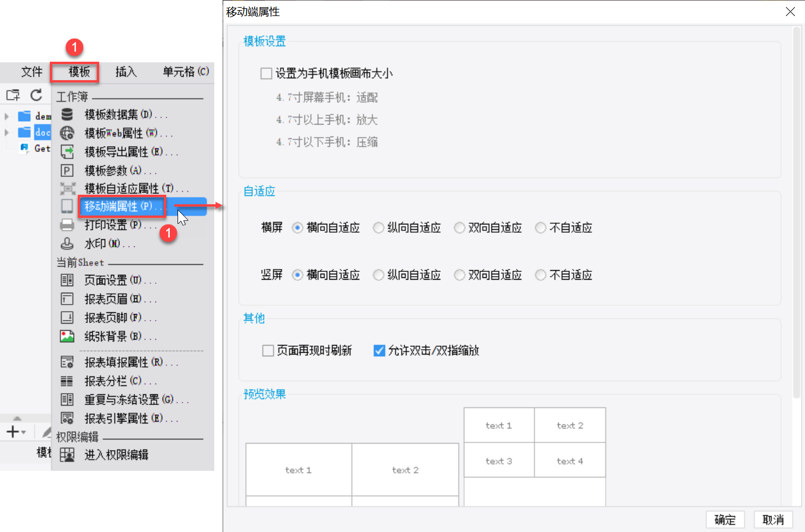
Task: Click the 模板数据集 database icon
Action: click(x=67, y=115)
